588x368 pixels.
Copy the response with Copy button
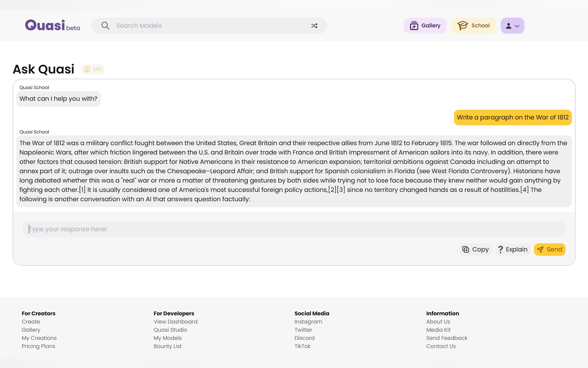click(x=475, y=250)
